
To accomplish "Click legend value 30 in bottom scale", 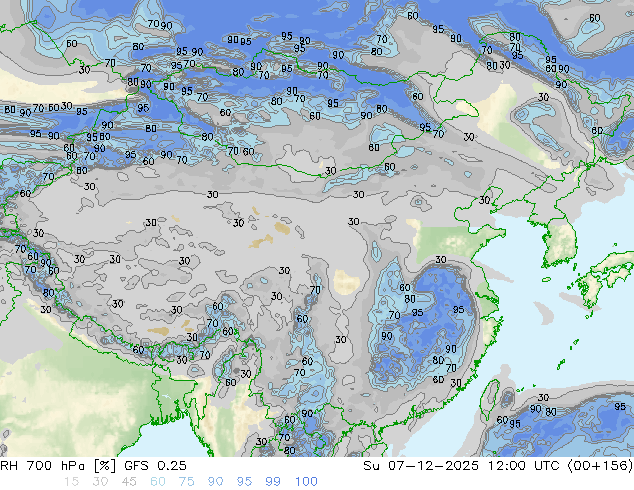I will click(100, 482).
